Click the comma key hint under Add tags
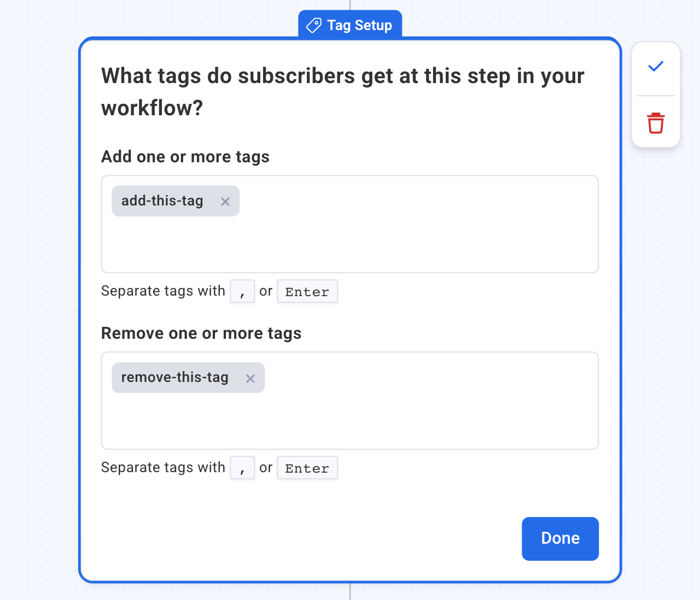Viewport: 700px width, 600px height. 242,291
